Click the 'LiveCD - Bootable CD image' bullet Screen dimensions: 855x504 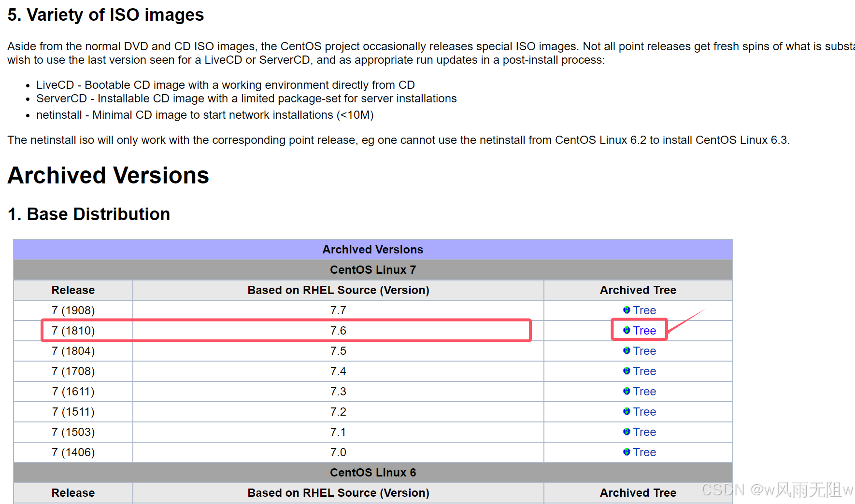point(226,85)
